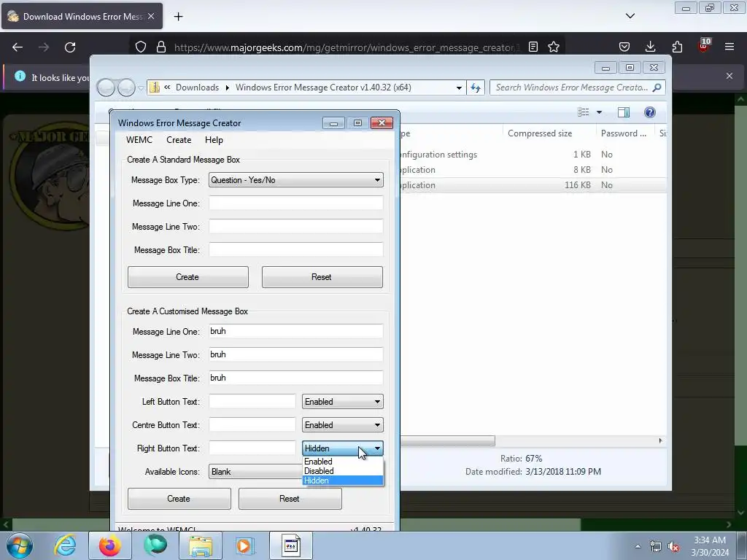Open the Help menu
The image size is (747, 560).
pyautogui.click(x=214, y=140)
